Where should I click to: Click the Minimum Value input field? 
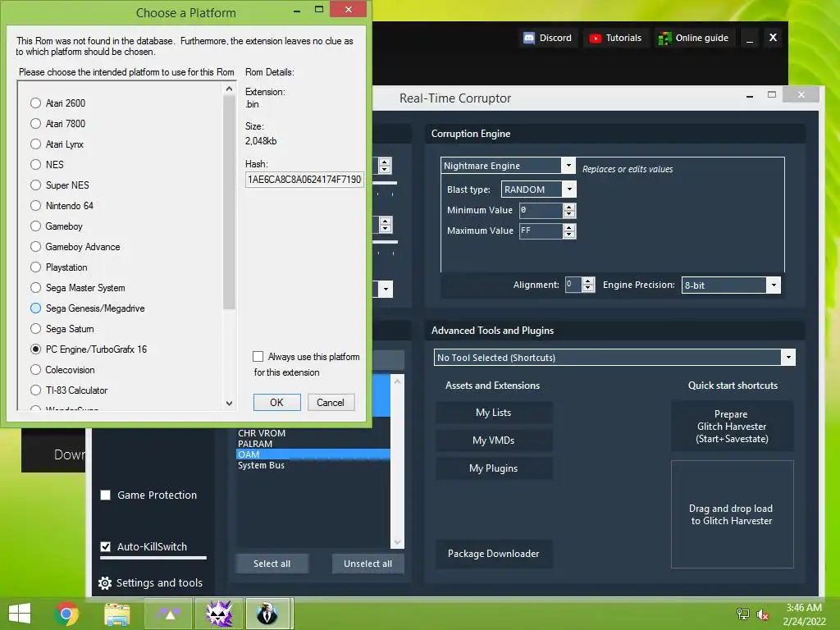pos(541,210)
